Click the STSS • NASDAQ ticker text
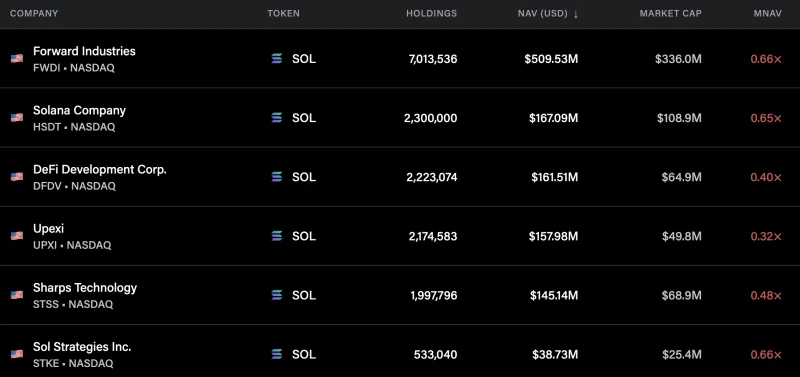Viewport: 800px width, 377px height. [x=73, y=305]
